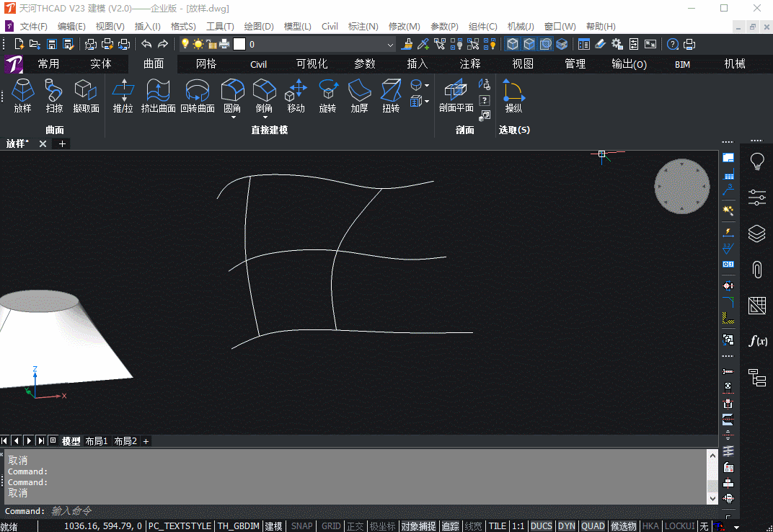Switch to the 网格 ribbon tab

pyautogui.click(x=206, y=63)
